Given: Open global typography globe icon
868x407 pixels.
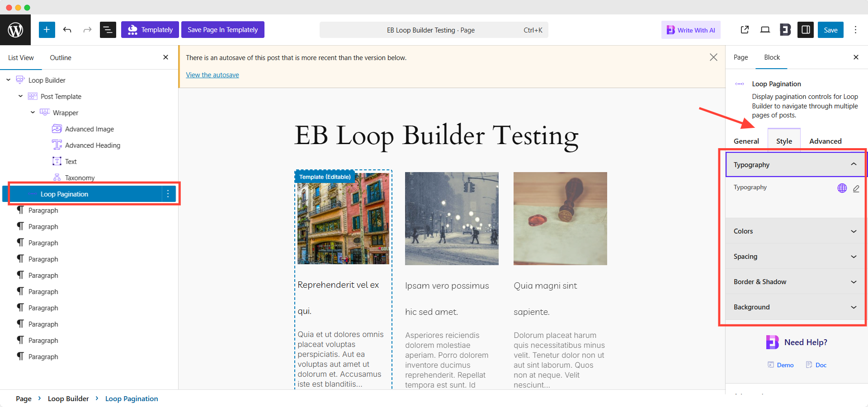Looking at the screenshot, I should pos(842,188).
